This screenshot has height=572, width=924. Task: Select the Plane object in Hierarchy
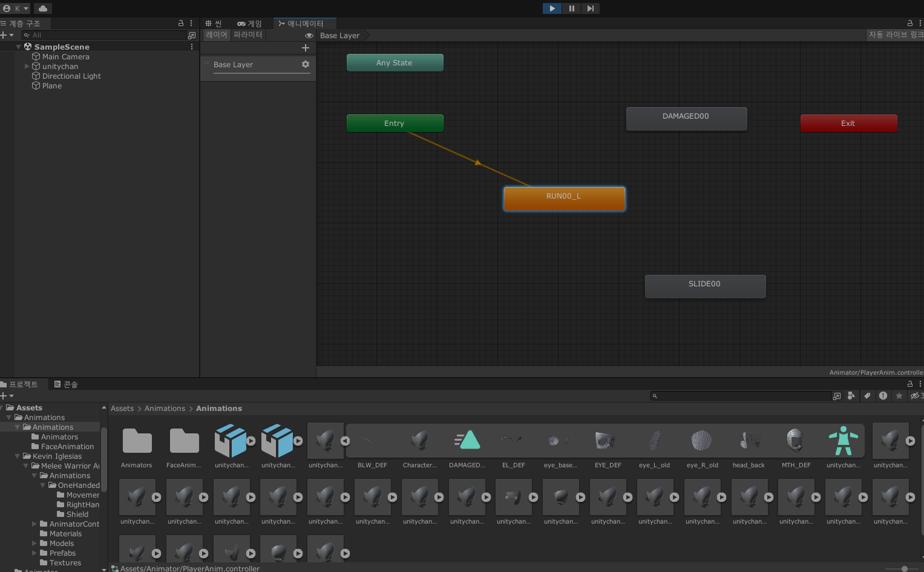[x=51, y=86]
